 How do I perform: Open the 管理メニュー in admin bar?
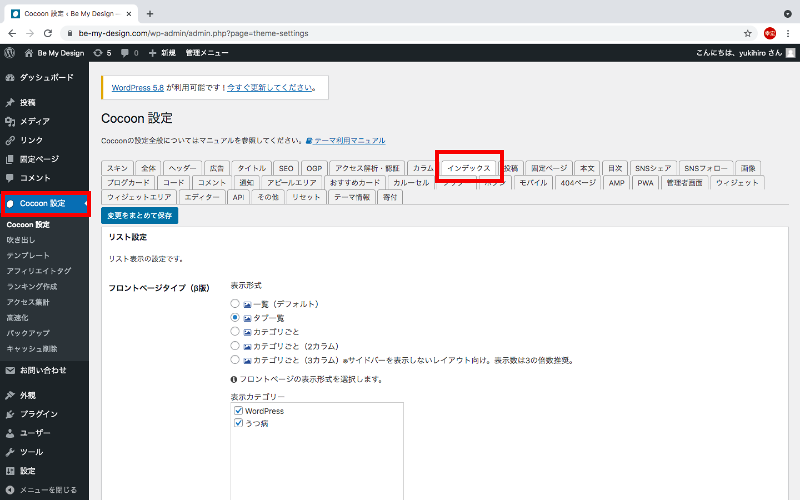(x=207, y=52)
